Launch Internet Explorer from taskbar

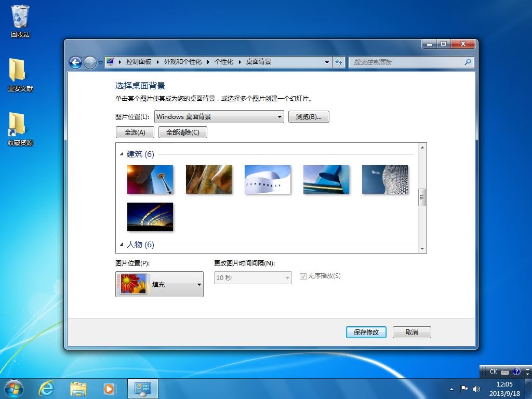click(46, 389)
